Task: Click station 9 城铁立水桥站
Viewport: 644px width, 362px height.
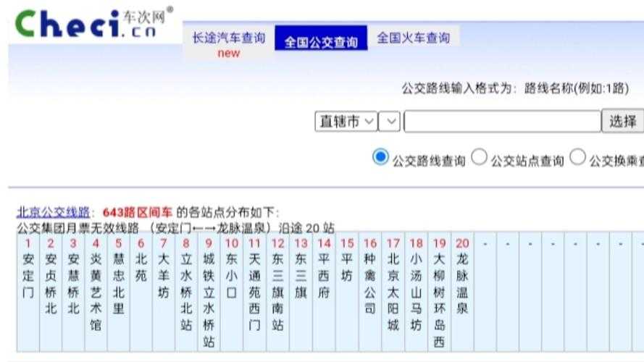Action: [x=209, y=300]
